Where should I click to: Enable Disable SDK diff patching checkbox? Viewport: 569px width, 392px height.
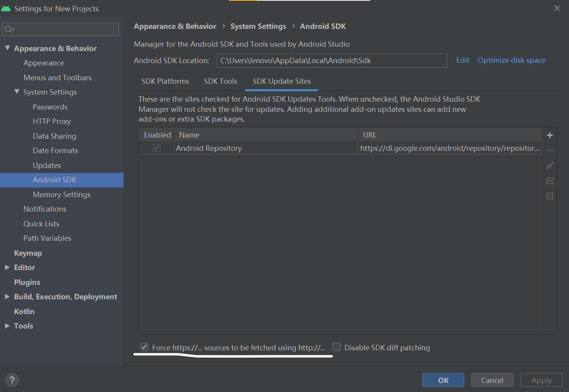coord(337,347)
